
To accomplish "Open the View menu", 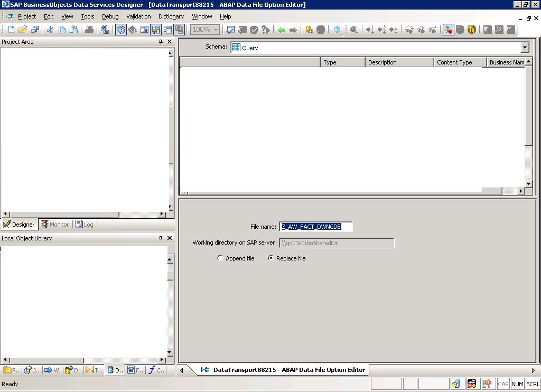I will pos(67,16).
